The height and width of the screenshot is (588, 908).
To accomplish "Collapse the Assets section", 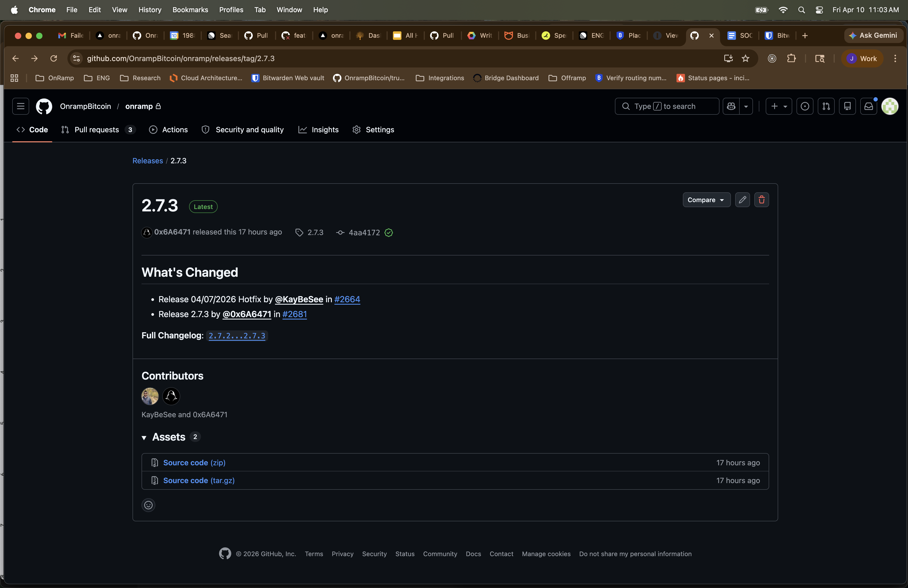I will point(144,437).
